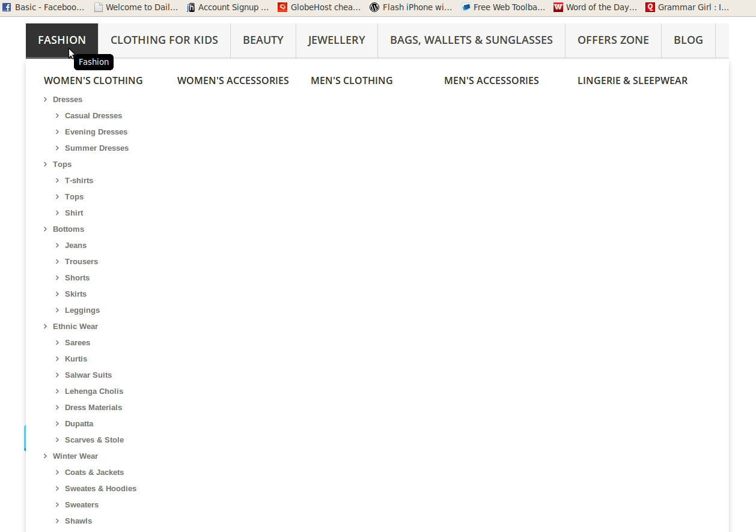Open the Word of the Day bookmark
Screen dimensions: 756x532
(x=596, y=7)
